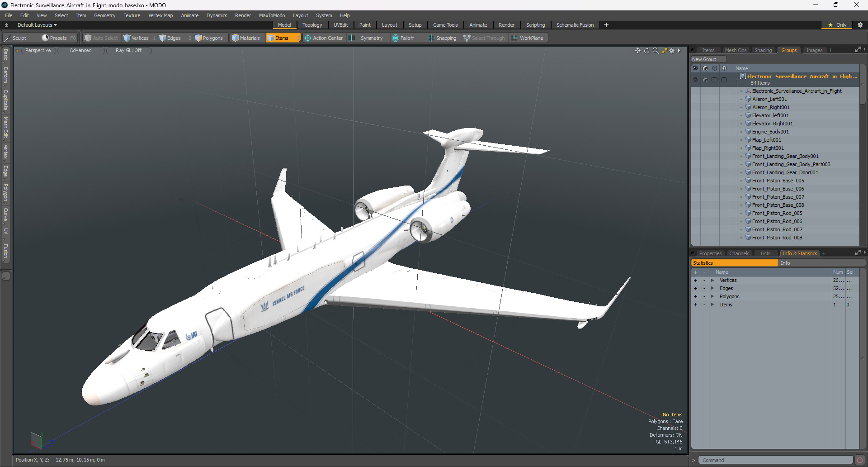The width and height of the screenshot is (868, 467).
Task: Open the Presets browser
Action: pyautogui.click(x=58, y=38)
